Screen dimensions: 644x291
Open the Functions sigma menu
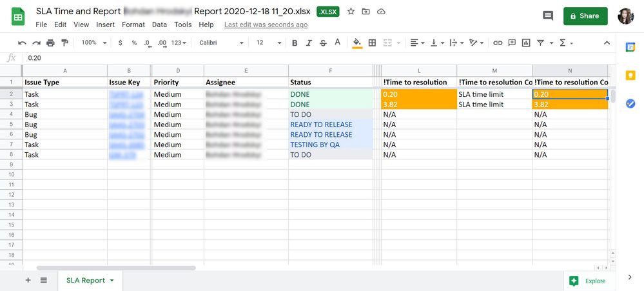click(565, 43)
